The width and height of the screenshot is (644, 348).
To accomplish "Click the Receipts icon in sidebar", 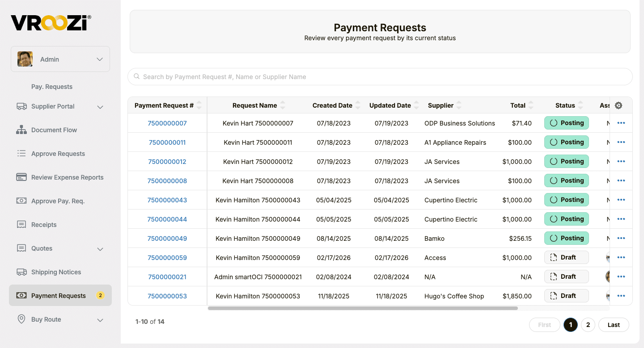I will [x=21, y=225].
